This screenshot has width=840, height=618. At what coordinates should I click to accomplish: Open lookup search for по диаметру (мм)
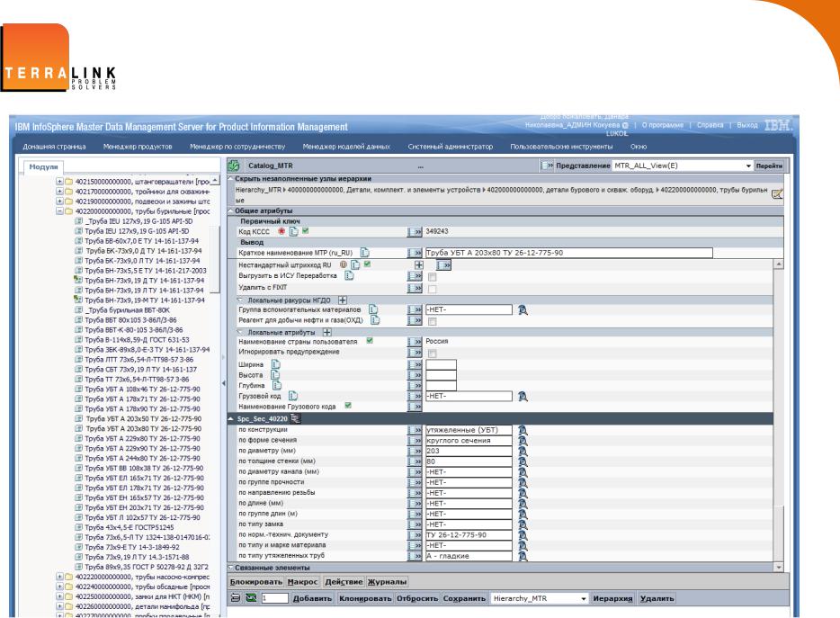click(523, 451)
